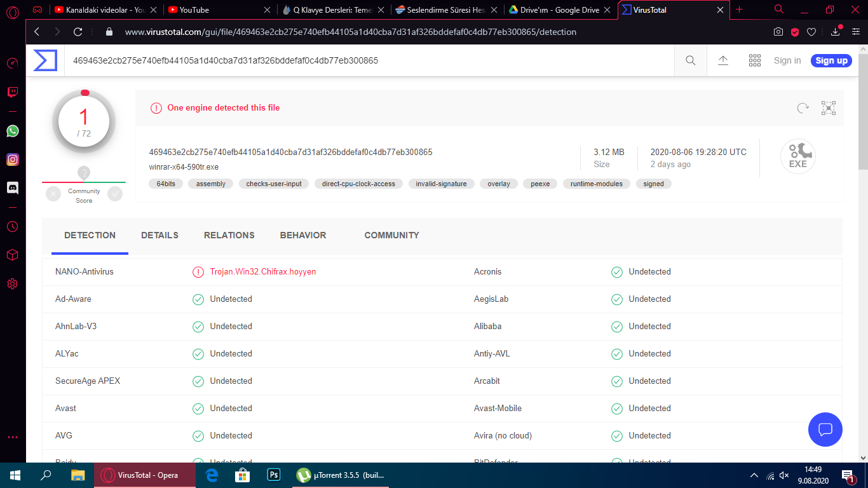
Task: Open GX Control in the sidebar
Action: (13, 63)
